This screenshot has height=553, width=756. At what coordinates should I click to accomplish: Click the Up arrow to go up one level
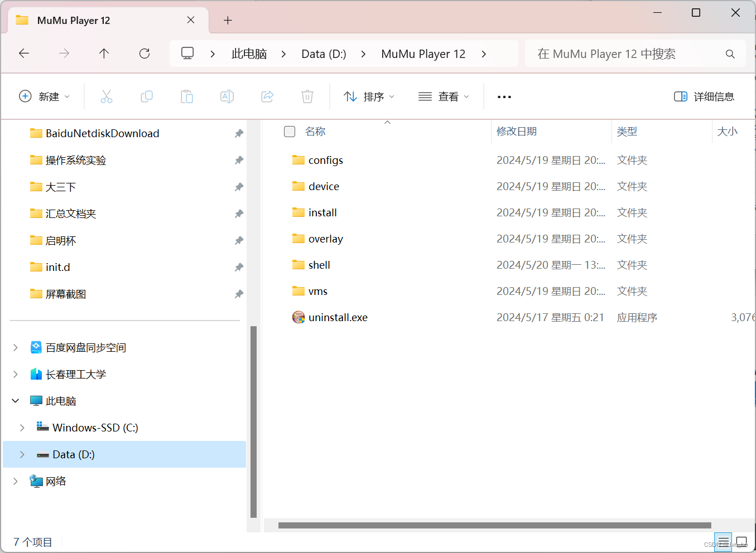click(104, 53)
